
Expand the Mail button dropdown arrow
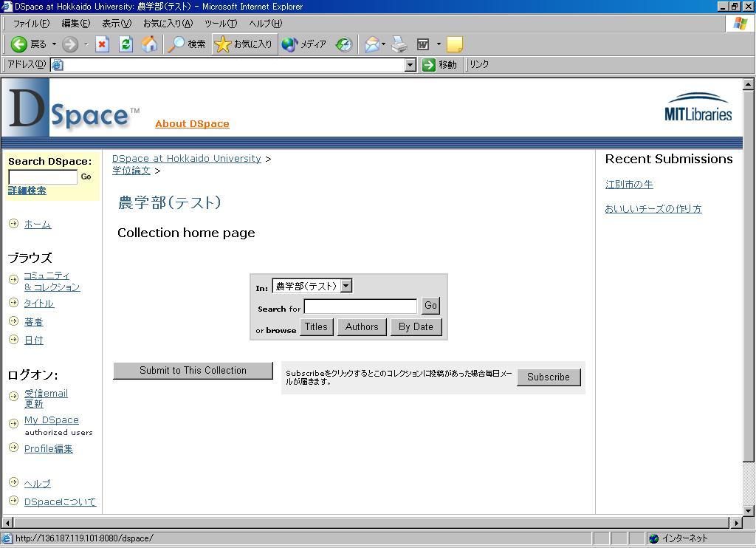[383, 44]
